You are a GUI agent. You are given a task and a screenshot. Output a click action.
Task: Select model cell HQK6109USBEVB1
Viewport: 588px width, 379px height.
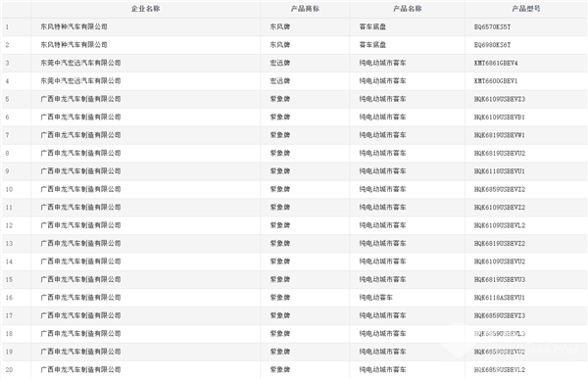(500, 117)
